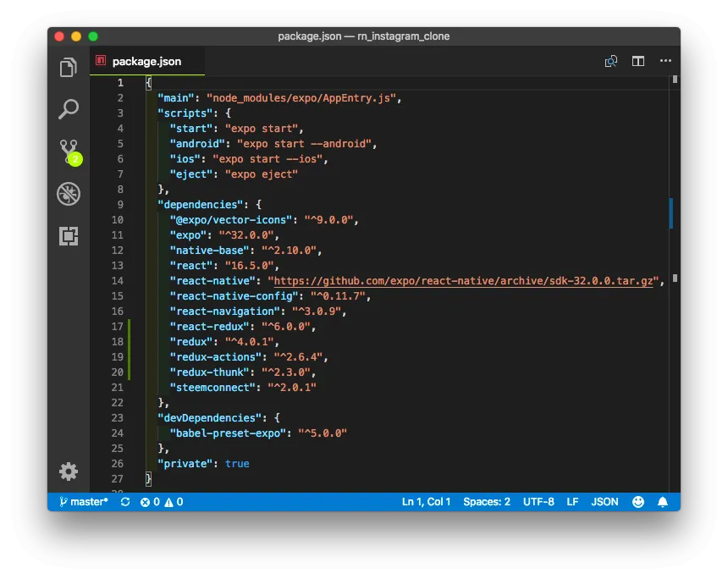Open the More Actions ellipsis menu

coord(665,60)
